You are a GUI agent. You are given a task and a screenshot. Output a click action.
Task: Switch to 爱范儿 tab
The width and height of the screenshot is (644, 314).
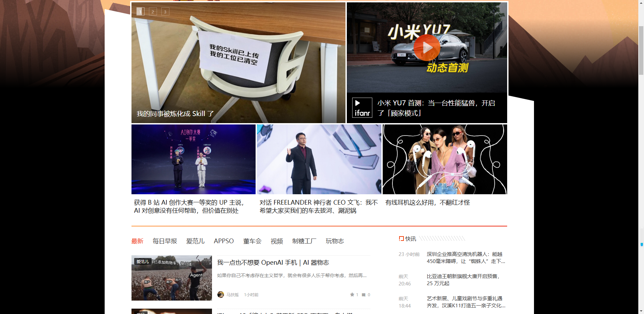tap(195, 241)
